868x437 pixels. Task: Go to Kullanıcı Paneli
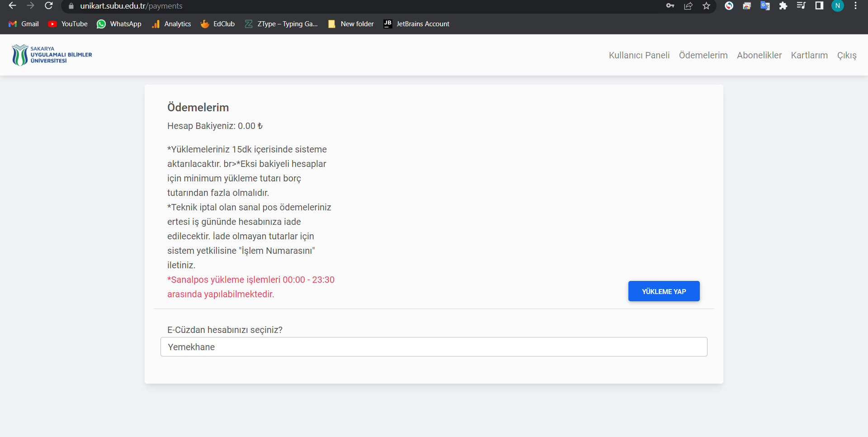[x=639, y=55]
